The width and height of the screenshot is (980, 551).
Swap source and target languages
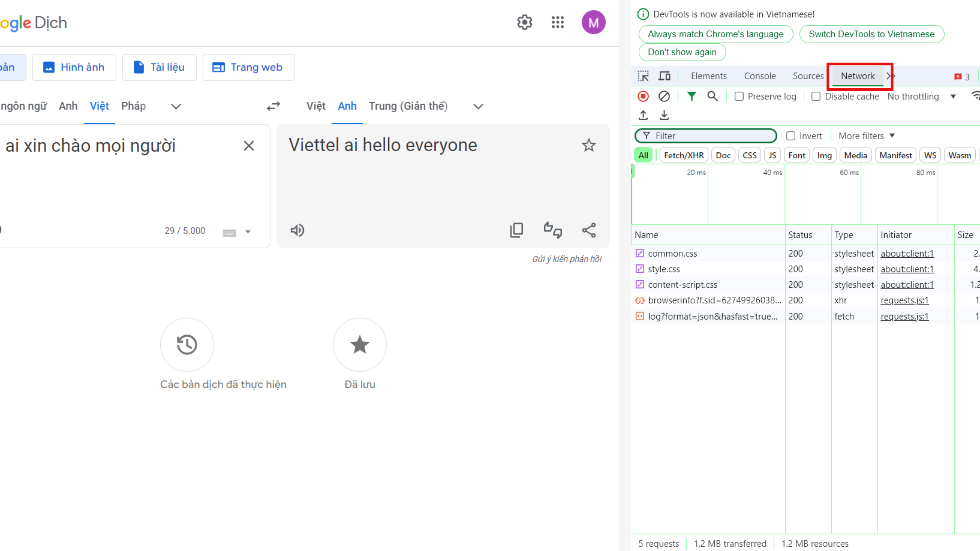click(x=273, y=106)
